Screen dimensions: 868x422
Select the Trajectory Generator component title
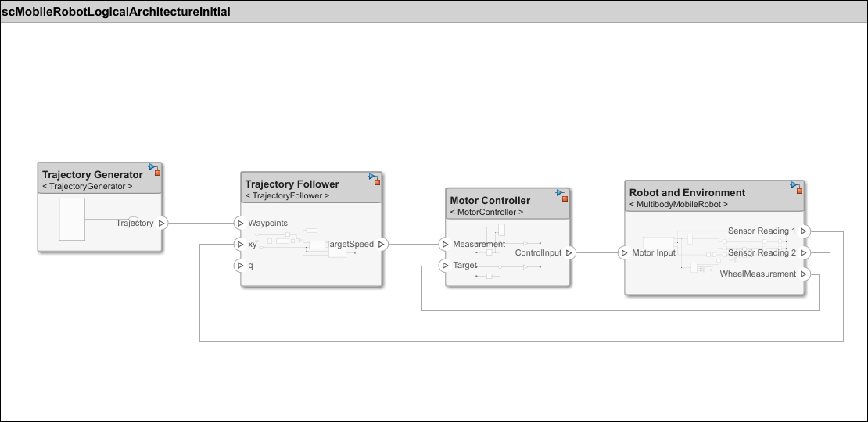(x=92, y=174)
